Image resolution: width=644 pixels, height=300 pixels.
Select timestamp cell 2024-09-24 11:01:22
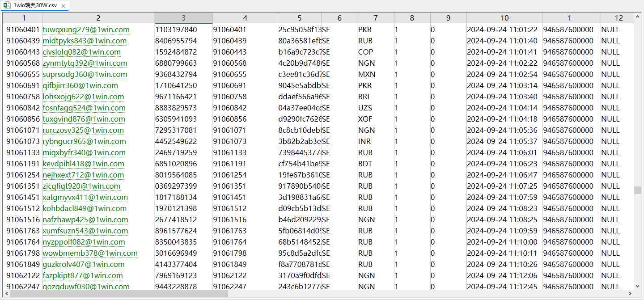click(504, 30)
